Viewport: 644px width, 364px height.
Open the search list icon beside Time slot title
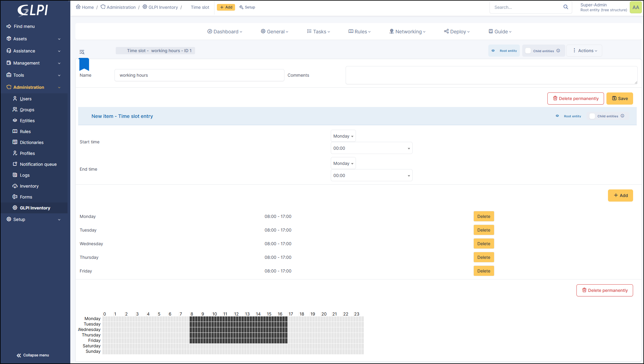click(x=82, y=52)
